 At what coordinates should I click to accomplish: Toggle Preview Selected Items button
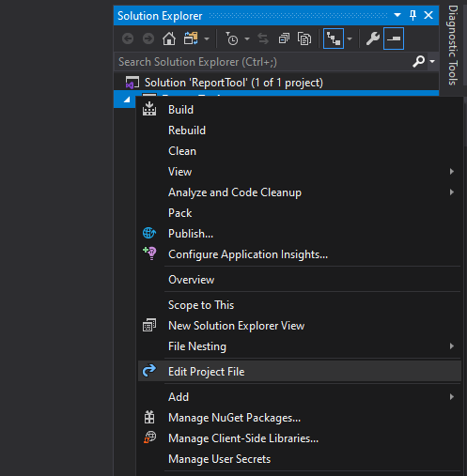[x=394, y=38]
